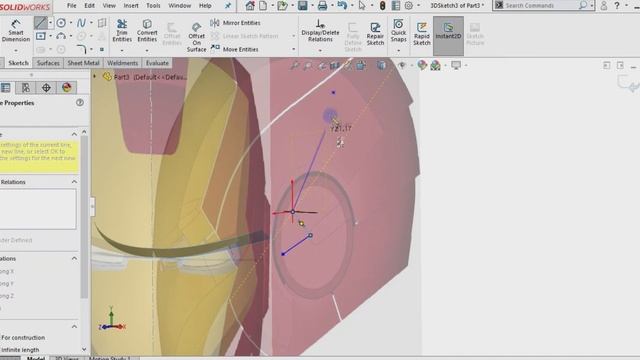
Task: Open Smart Dimension dropdown arrow
Action: [x=16, y=51]
